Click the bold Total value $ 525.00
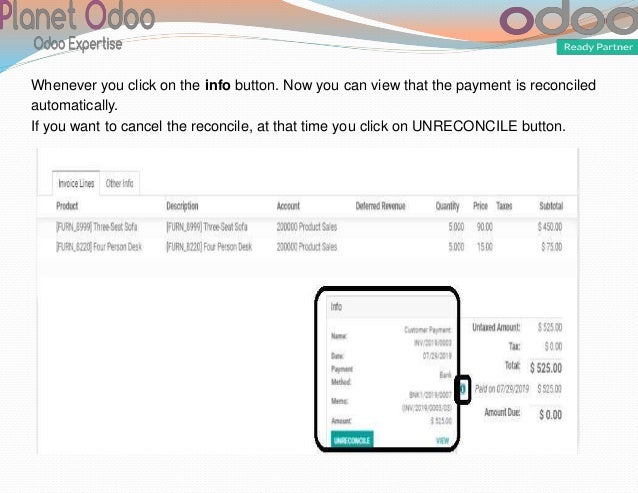Viewport: 638px width, 493px height. (546, 368)
